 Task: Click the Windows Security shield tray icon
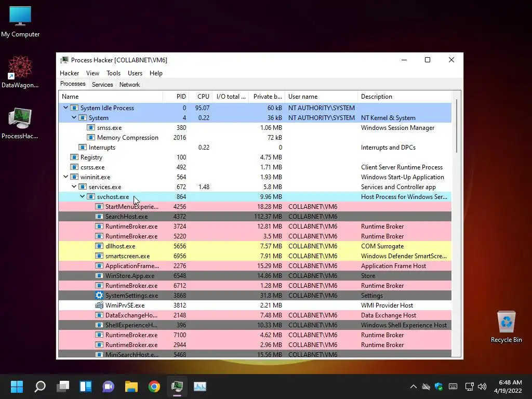click(438, 387)
